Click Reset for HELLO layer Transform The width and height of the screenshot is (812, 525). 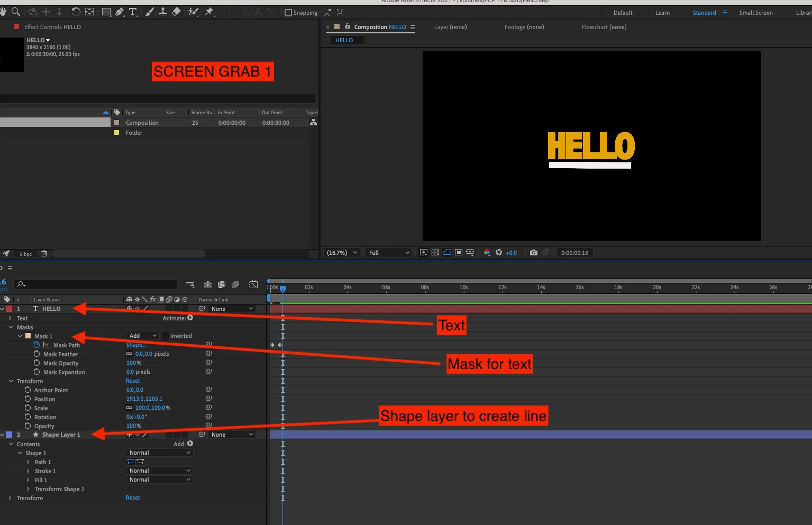133,381
